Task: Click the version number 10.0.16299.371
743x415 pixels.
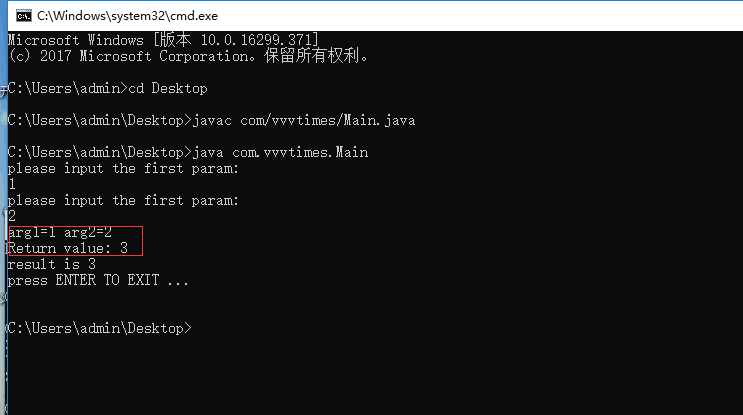Action: point(256,40)
